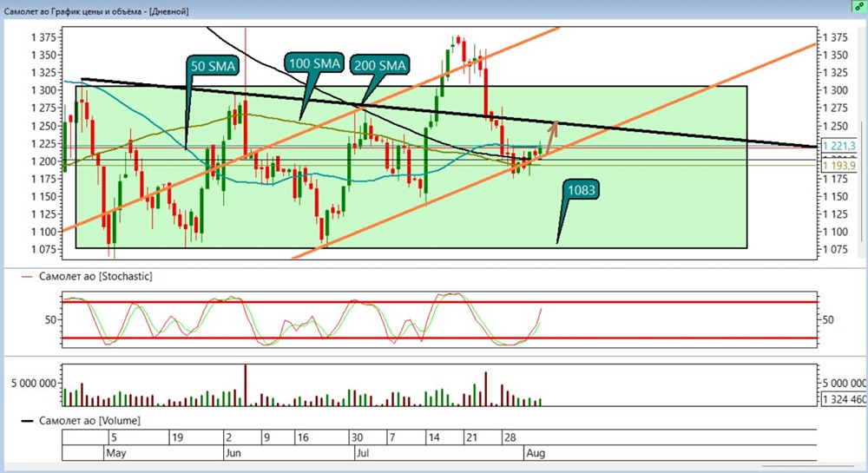Click the date tick labeled 19
Image resolution: width=868 pixels, height=473 pixels.
pos(177,437)
